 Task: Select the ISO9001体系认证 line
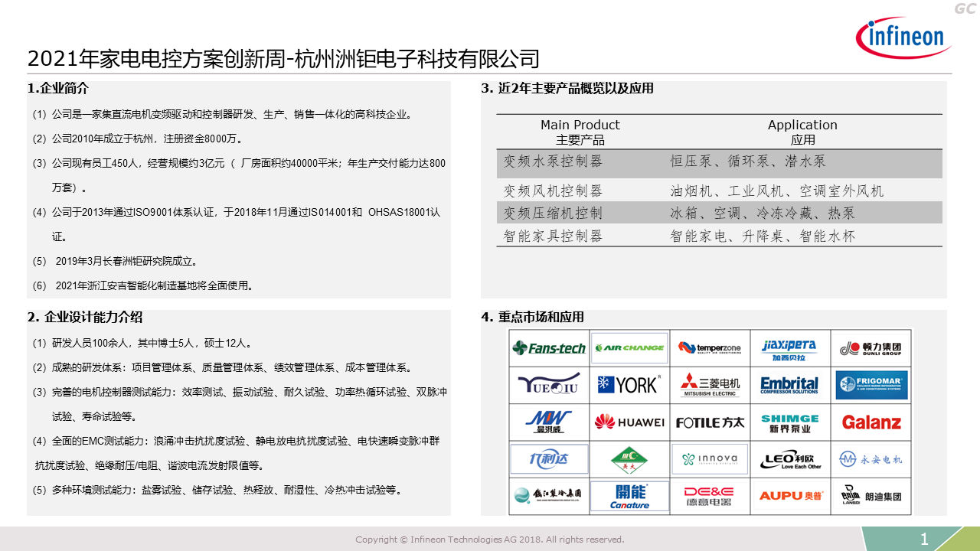(x=237, y=223)
